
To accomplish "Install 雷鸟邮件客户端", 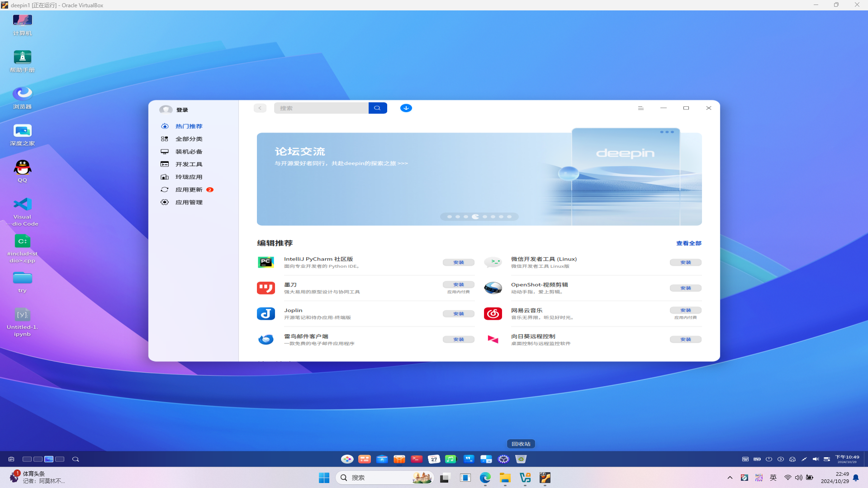I will tap(459, 339).
